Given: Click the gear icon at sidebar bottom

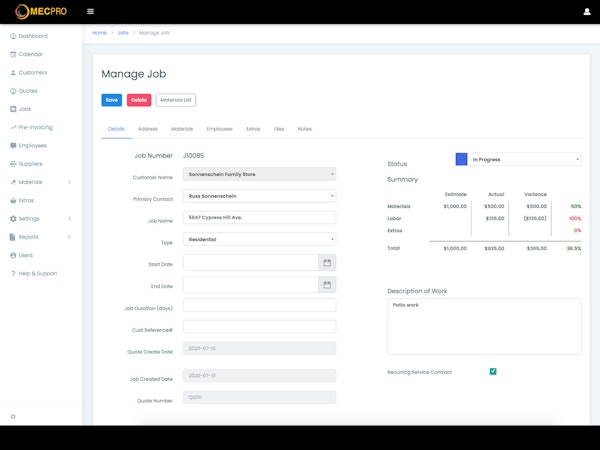Looking at the screenshot, I should point(12,416).
